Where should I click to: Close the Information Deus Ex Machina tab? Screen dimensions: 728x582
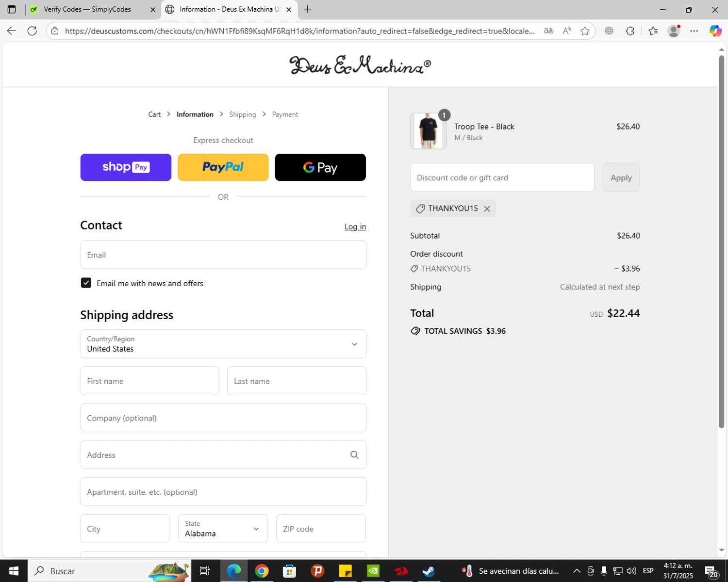click(289, 9)
